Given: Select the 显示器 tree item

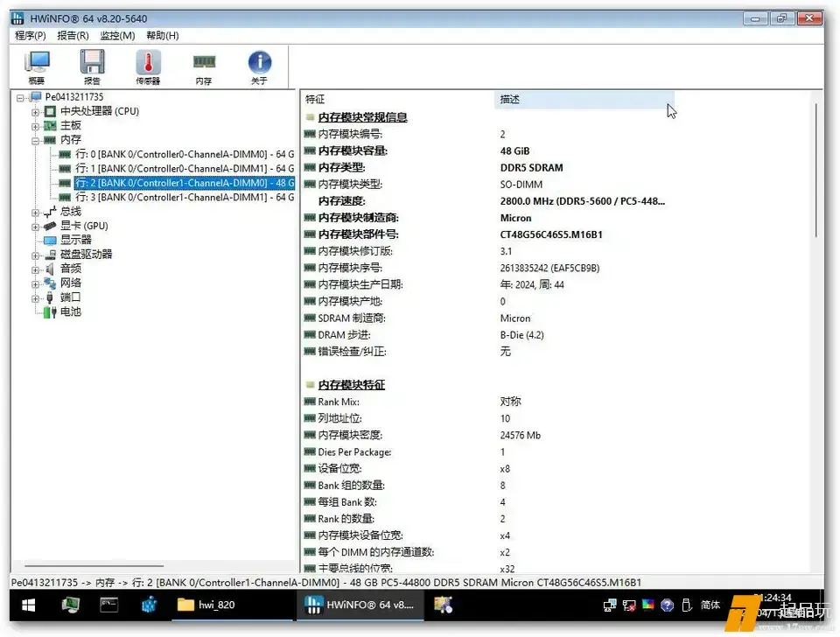Looking at the screenshot, I should coord(75,240).
